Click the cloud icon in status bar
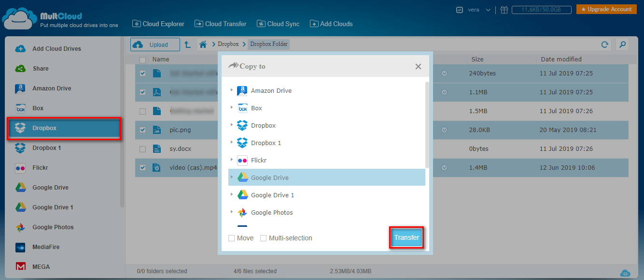Viewport: 644px width, 280px height. click(625, 273)
